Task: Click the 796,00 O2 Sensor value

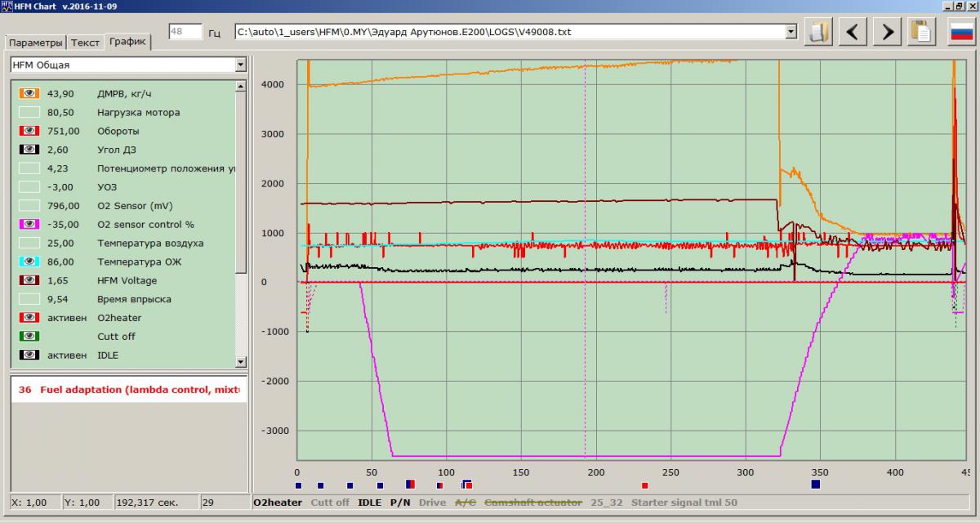Action: (x=64, y=206)
